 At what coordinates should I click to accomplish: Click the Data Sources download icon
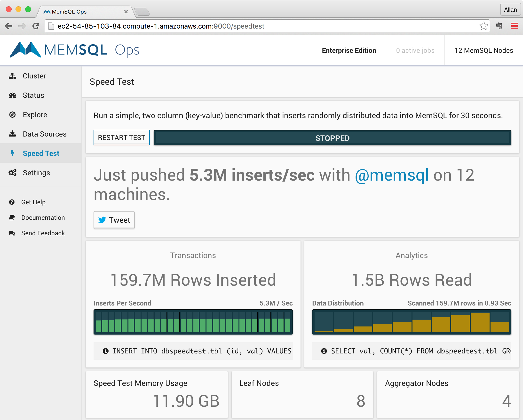(x=12, y=134)
